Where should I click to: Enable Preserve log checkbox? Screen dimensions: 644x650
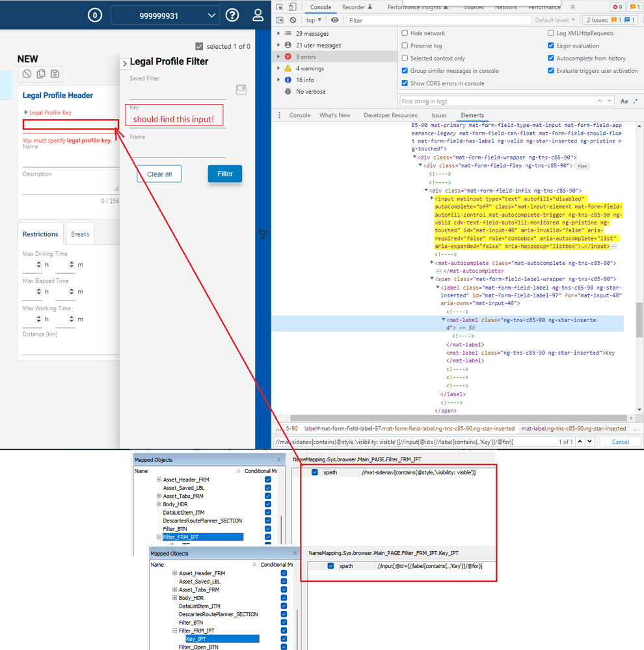pyautogui.click(x=405, y=45)
